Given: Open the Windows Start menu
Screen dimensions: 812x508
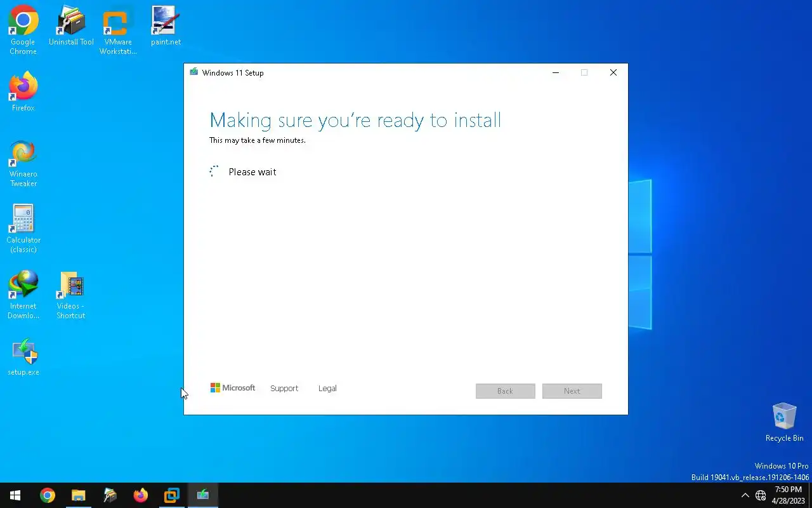Looking at the screenshot, I should point(15,495).
